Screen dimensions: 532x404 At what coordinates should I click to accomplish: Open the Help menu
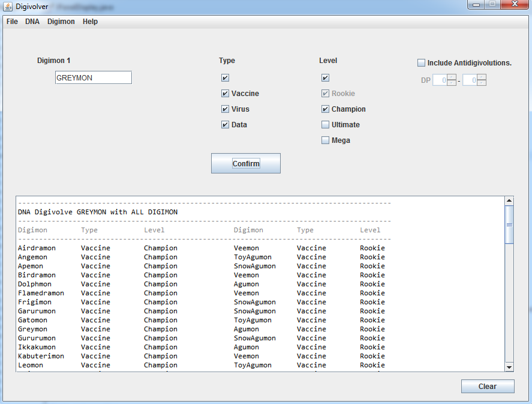pyautogui.click(x=90, y=22)
